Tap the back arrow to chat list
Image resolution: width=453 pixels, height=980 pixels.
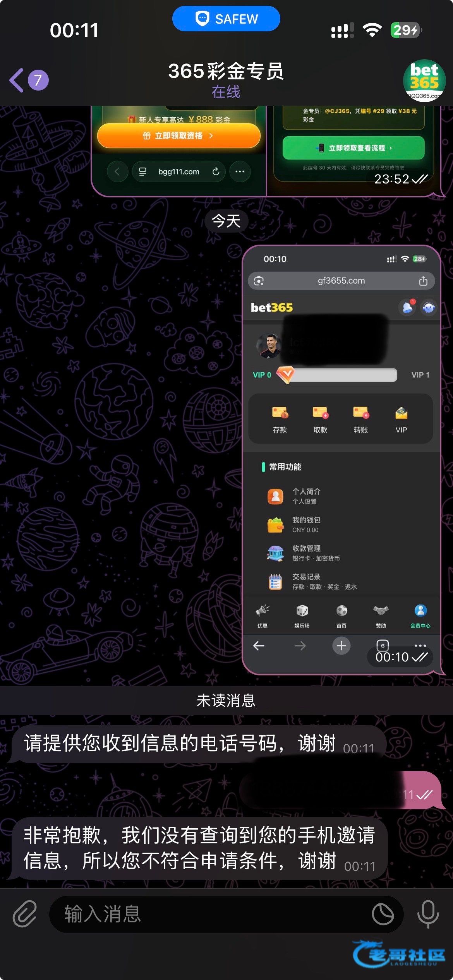pyautogui.click(x=17, y=80)
